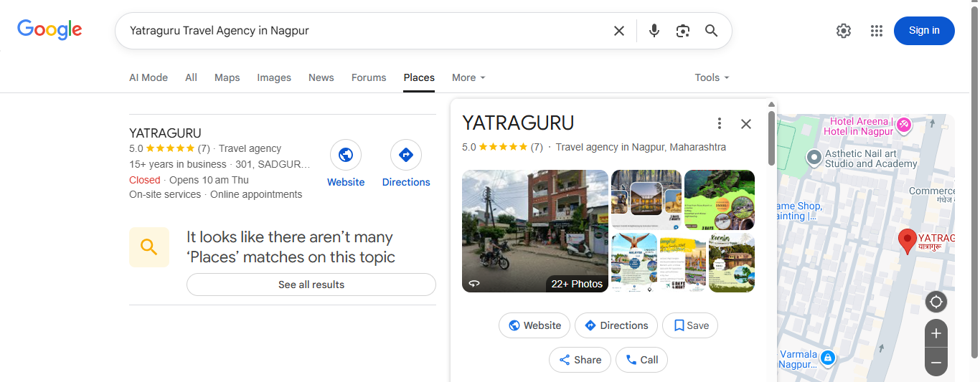The width and height of the screenshot is (980, 382).
Task: Save the place with the Save button
Action: pos(690,325)
